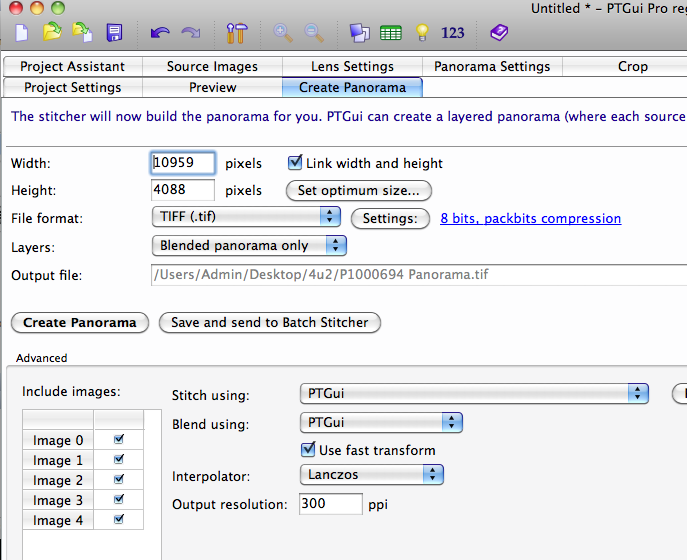Open the Stitch using dropdown

(x=474, y=393)
